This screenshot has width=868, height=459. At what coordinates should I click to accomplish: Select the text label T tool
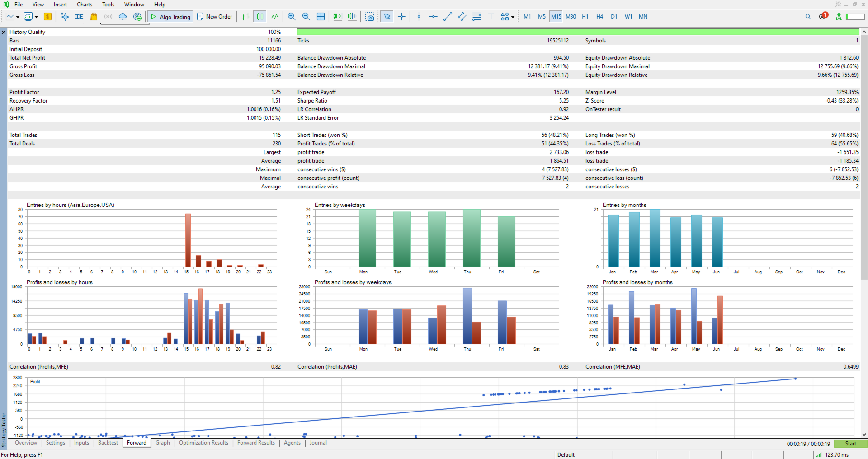point(491,17)
